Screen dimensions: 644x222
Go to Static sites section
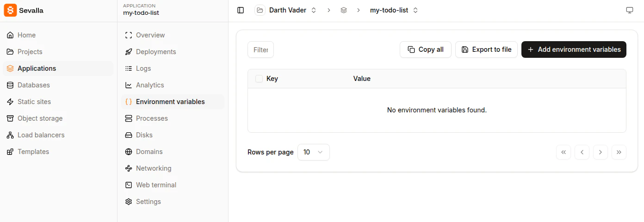58,102
